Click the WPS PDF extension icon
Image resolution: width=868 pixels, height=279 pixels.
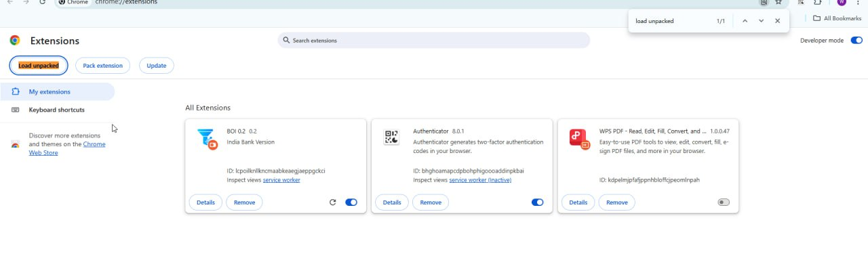point(580,138)
